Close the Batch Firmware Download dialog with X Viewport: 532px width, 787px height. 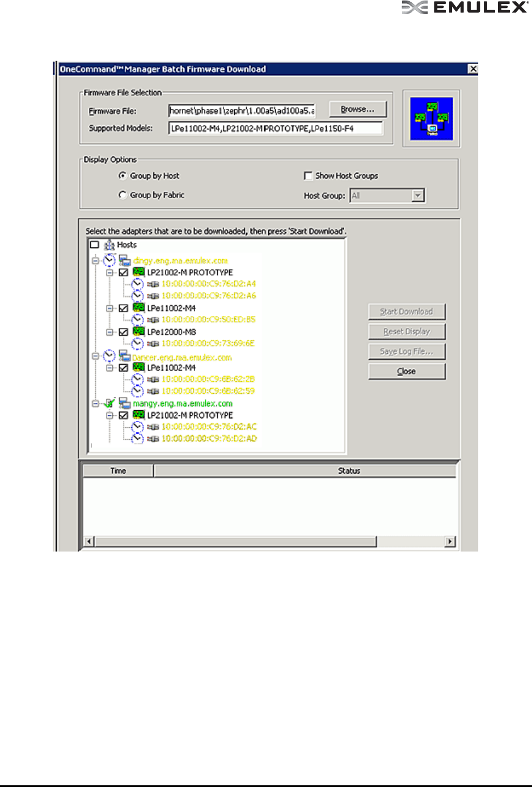click(x=472, y=69)
